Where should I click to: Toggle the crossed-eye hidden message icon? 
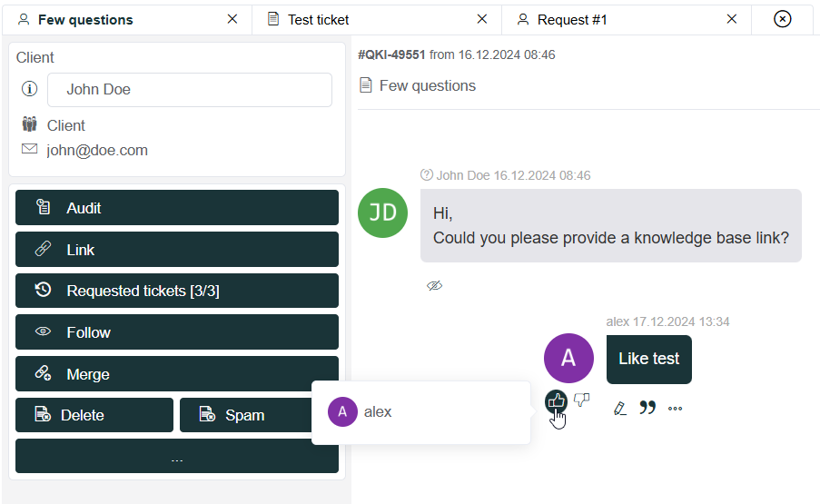click(435, 285)
